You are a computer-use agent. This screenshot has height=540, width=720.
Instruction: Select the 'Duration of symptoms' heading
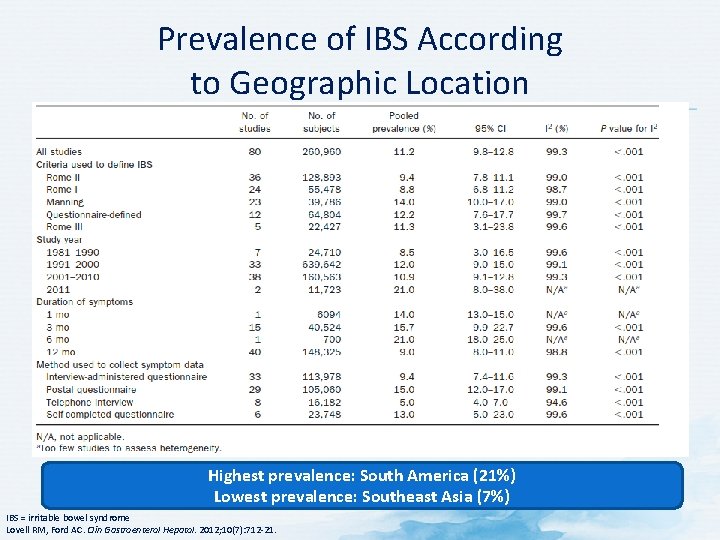tap(84, 302)
